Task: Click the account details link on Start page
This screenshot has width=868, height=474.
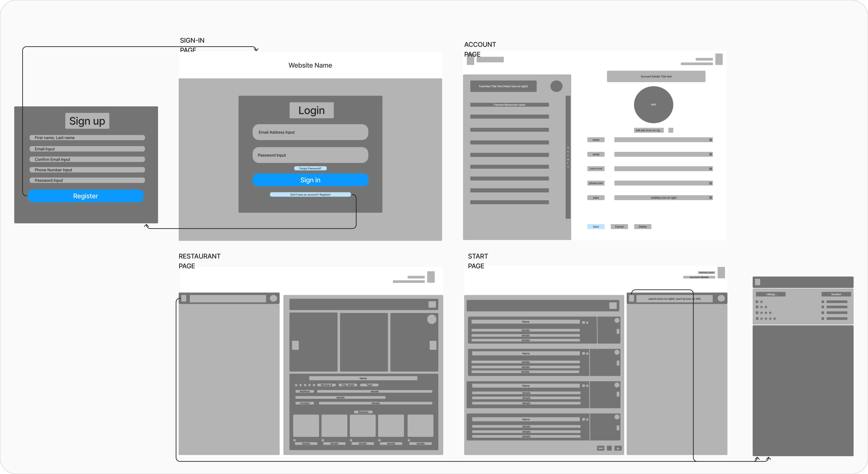Action: click(x=699, y=277)
